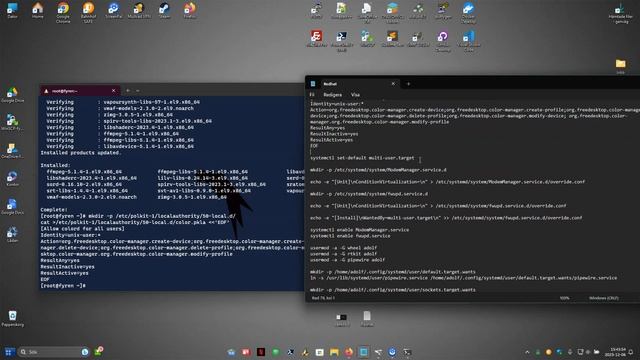The height and width of the screenshot is (360, 640).
Task: Click the 'Installed products updated.' terminal line
Action: point(80,153)
